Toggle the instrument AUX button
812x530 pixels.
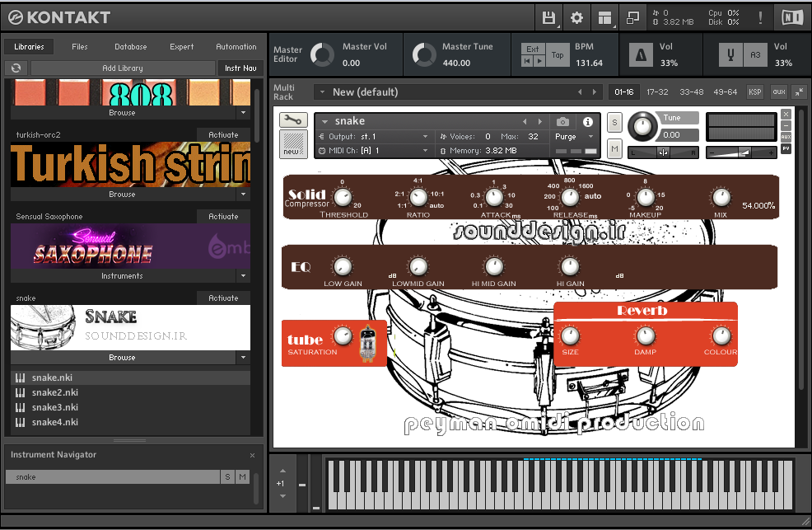pyautogui.click(x=786, y=137)
